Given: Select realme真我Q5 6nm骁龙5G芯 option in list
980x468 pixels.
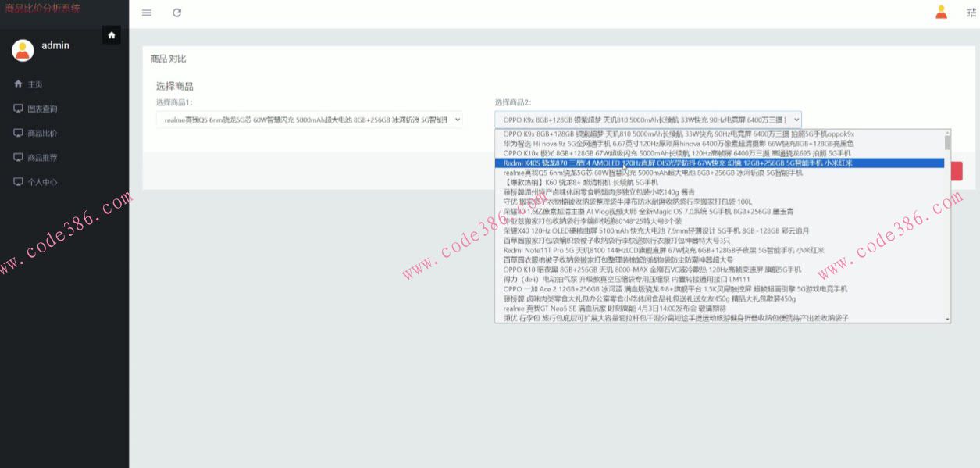Looking at the screenshot, I should click(719, 173).
